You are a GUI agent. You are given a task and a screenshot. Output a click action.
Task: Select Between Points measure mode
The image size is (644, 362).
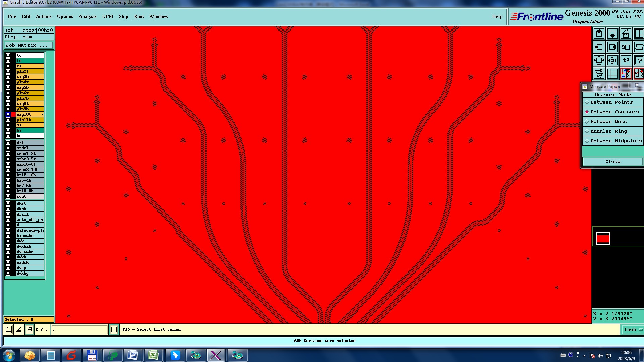coord(611,102)
